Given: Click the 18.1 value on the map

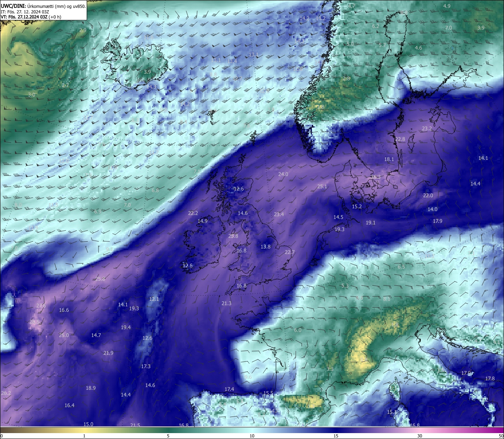Looking at the screenshot, I should [389, 159].
